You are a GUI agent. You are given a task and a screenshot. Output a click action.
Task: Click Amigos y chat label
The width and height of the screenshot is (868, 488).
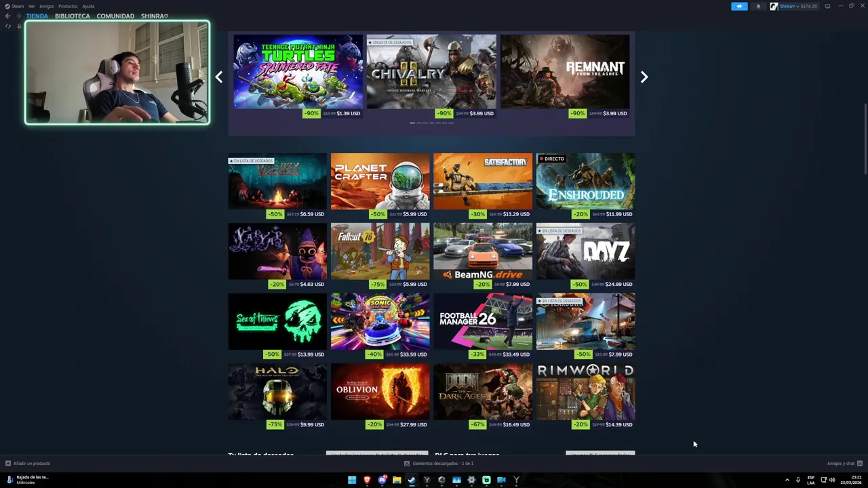(840, 464)
